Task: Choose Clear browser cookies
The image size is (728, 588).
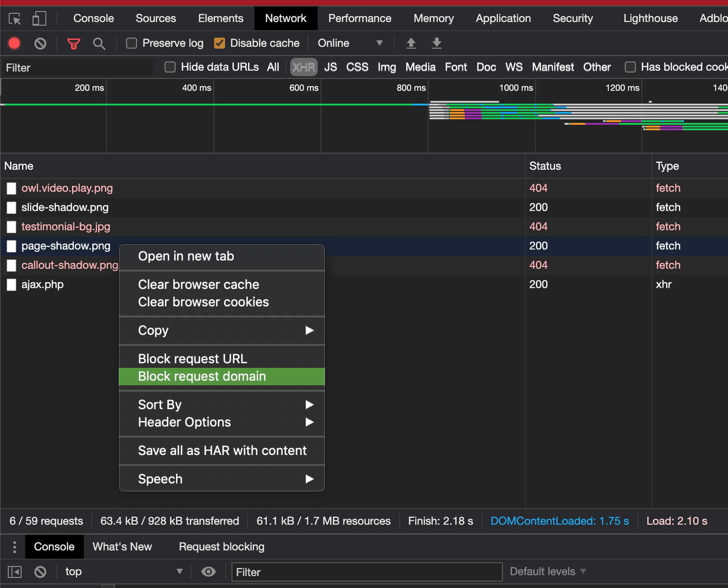Action: click(x=222, y=302)
